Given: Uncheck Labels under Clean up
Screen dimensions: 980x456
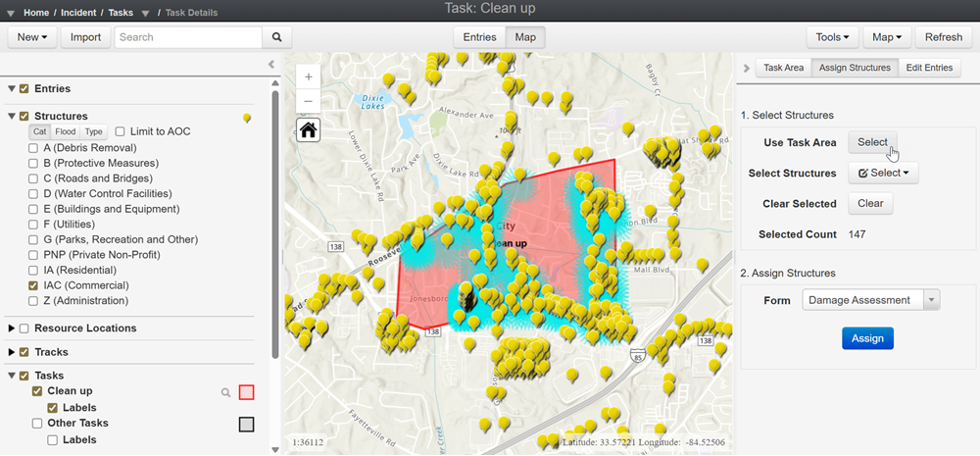Looking at the screenshot, I should click(x=53, y=409).
